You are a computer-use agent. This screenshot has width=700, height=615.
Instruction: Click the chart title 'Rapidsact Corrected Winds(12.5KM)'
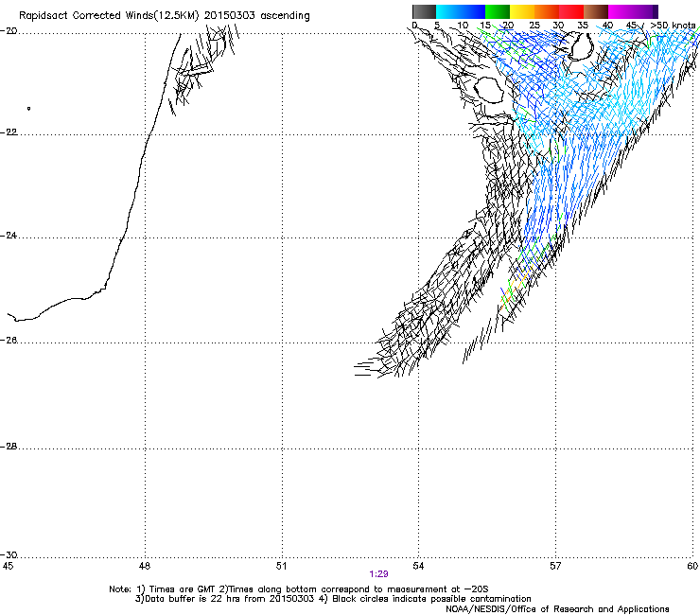tap(109, 16)
